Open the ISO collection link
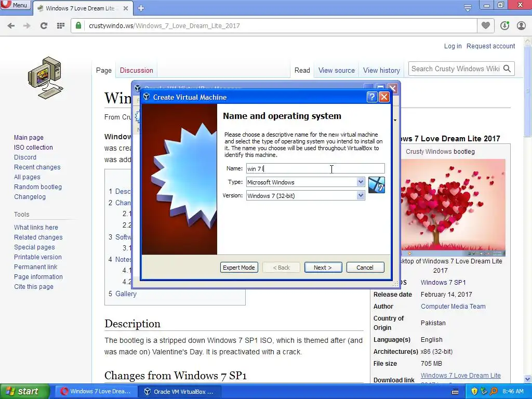 click(x=33, y=147)
